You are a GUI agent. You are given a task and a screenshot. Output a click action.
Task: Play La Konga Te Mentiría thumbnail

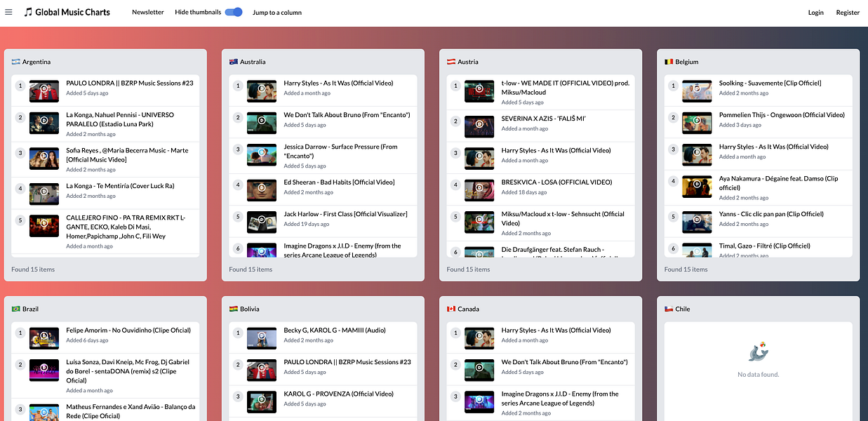click(44, 193)
